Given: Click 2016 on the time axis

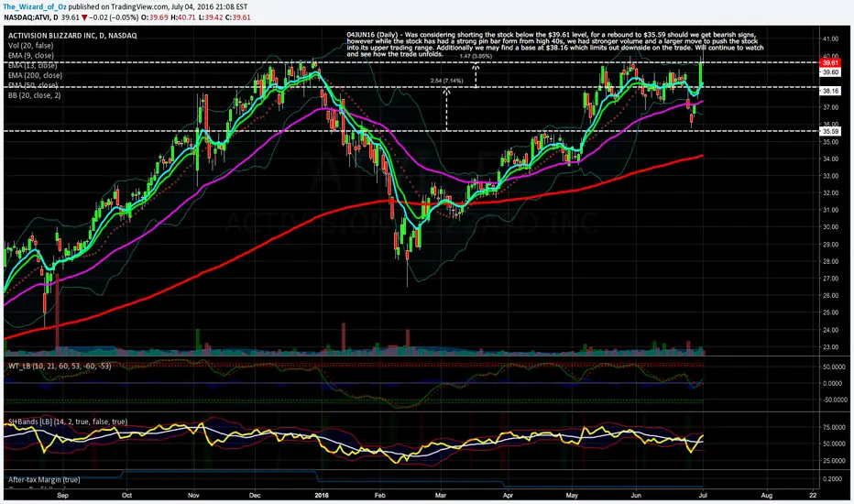Looking at the screenshot, I should point(322,495).
